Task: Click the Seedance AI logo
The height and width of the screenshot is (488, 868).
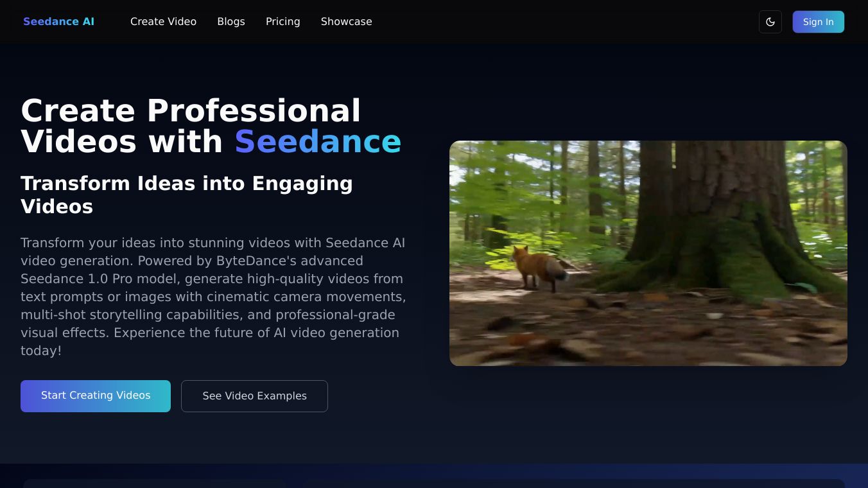Action: [58, 21]
